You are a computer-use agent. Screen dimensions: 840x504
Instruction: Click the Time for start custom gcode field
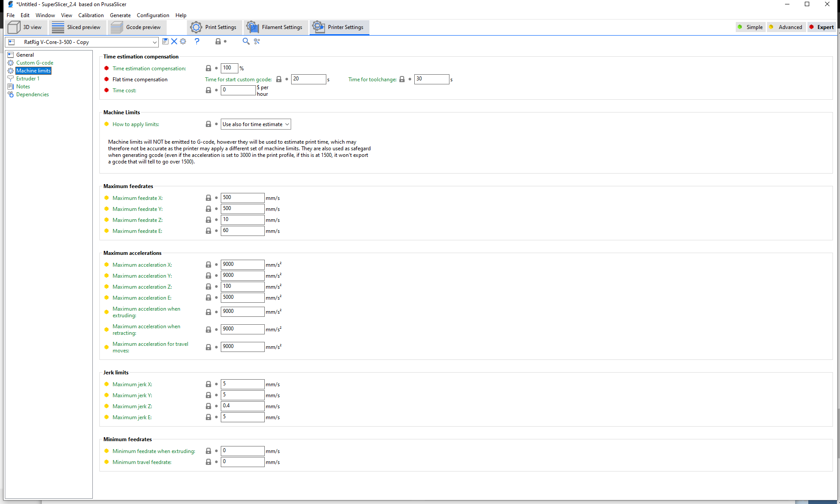click(x=308, y=79)
